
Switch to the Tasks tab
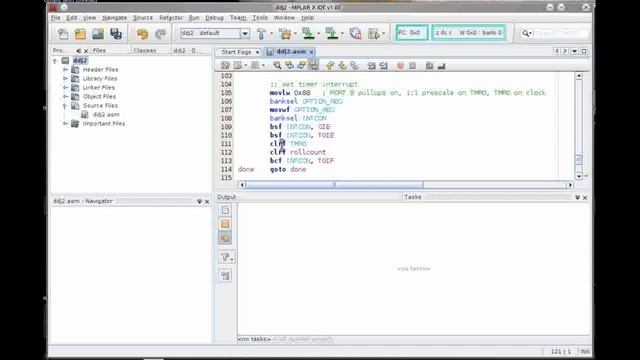[413, 197]
